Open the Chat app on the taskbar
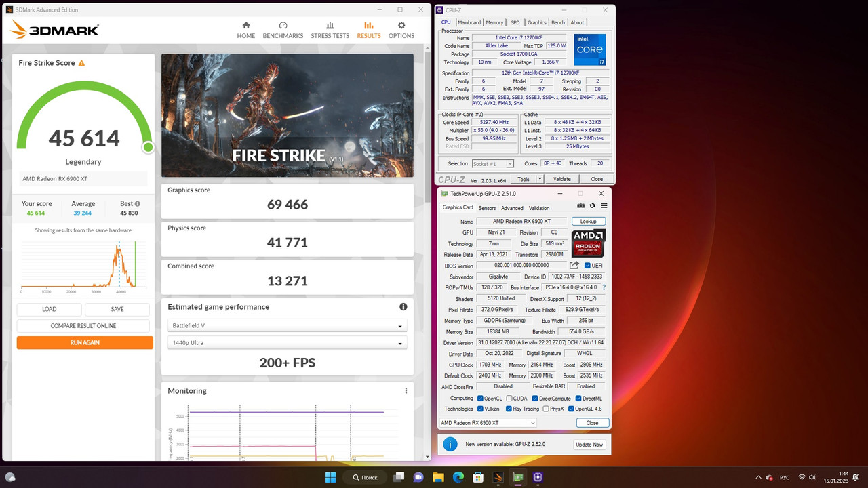 click(x=418, y=477)
